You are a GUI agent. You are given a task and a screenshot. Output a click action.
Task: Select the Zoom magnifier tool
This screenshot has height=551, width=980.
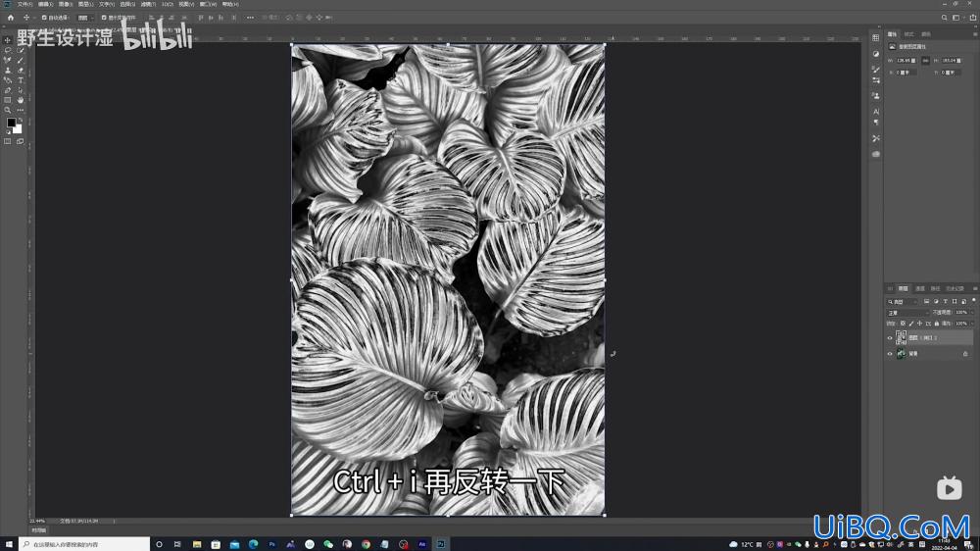(x=8, y=110)
